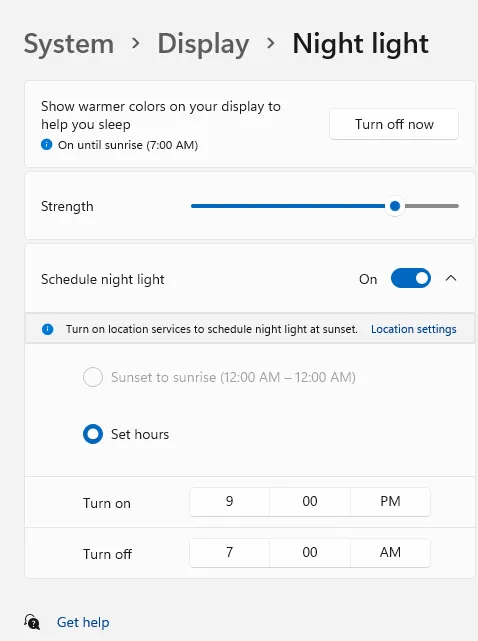
Task: Toggle Schedule night light switch off
Action: pos(411,278)
